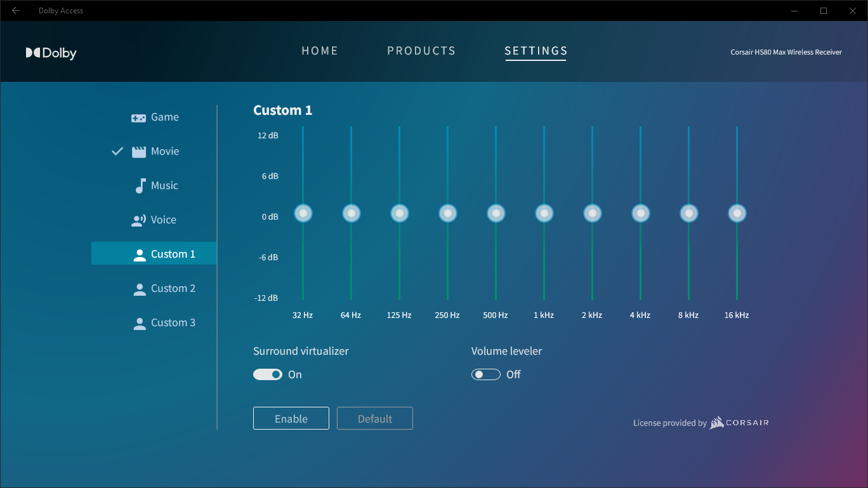The image size is (868, 488).
Task: Select the Custom 2 profile person icon
Action: [x=140, y=289]
